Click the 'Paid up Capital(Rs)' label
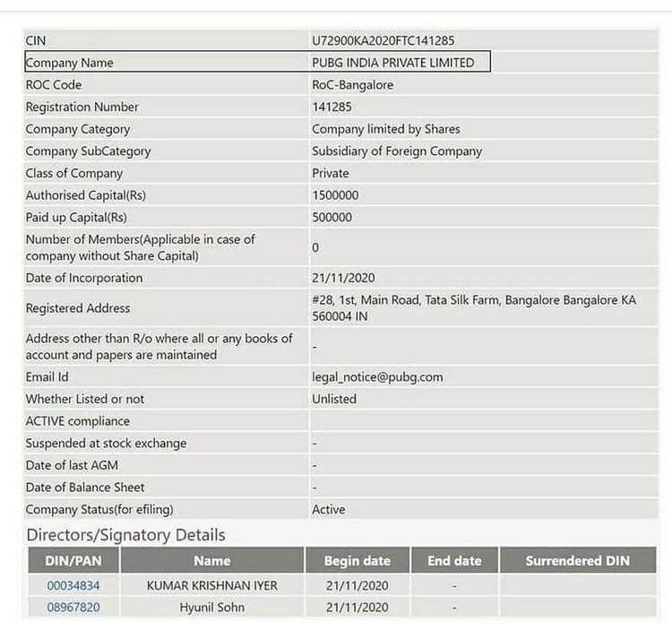Screen dimensions: 672x630 76,217
